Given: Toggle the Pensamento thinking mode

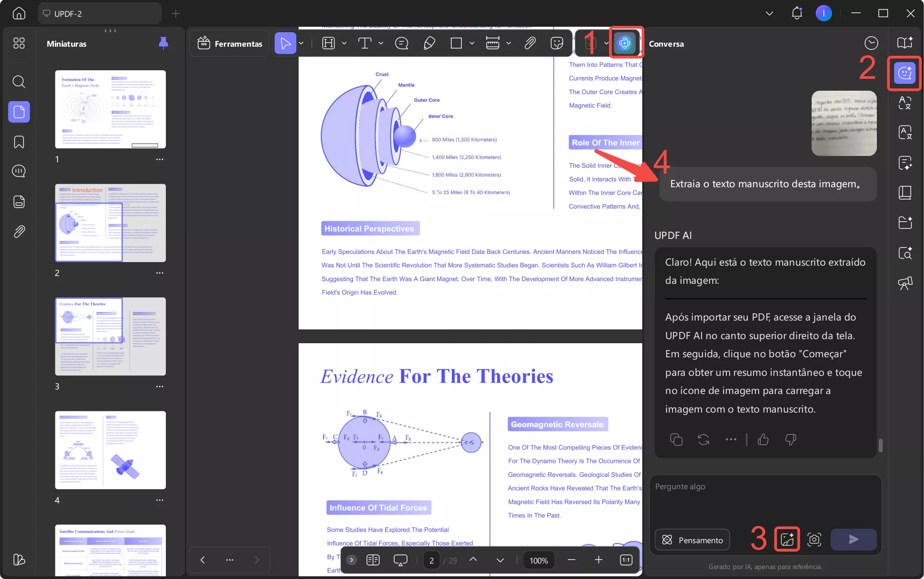Looking at the screenshot, I should (692, 540).
